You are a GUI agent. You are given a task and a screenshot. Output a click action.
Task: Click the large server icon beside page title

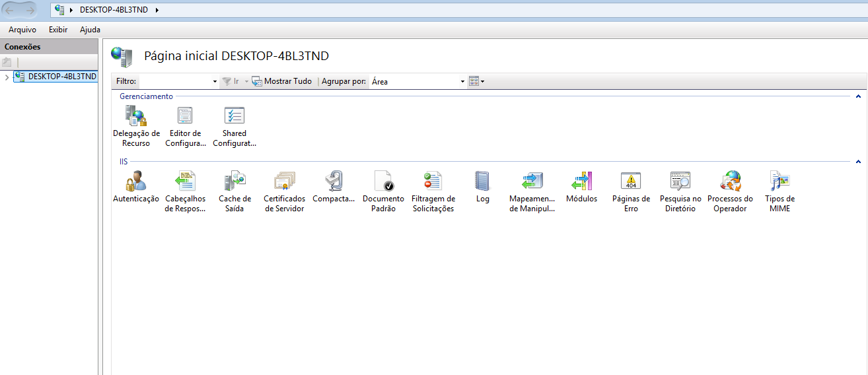(x=122, y=57)
